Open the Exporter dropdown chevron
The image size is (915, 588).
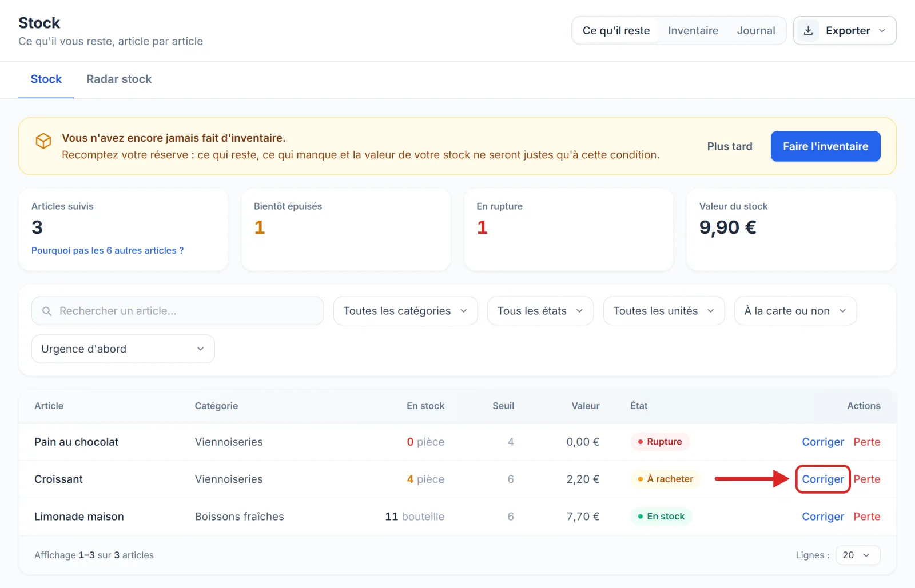point(882,31)
